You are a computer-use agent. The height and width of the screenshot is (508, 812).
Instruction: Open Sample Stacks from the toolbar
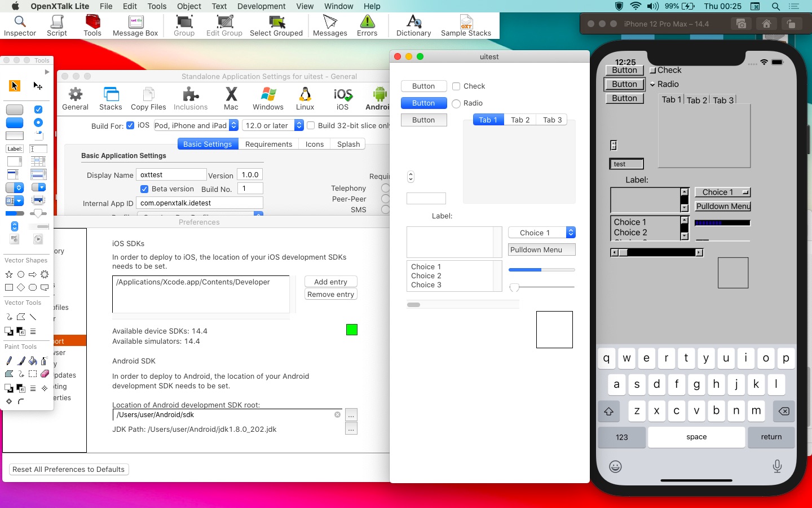click(x=466, y=25)
